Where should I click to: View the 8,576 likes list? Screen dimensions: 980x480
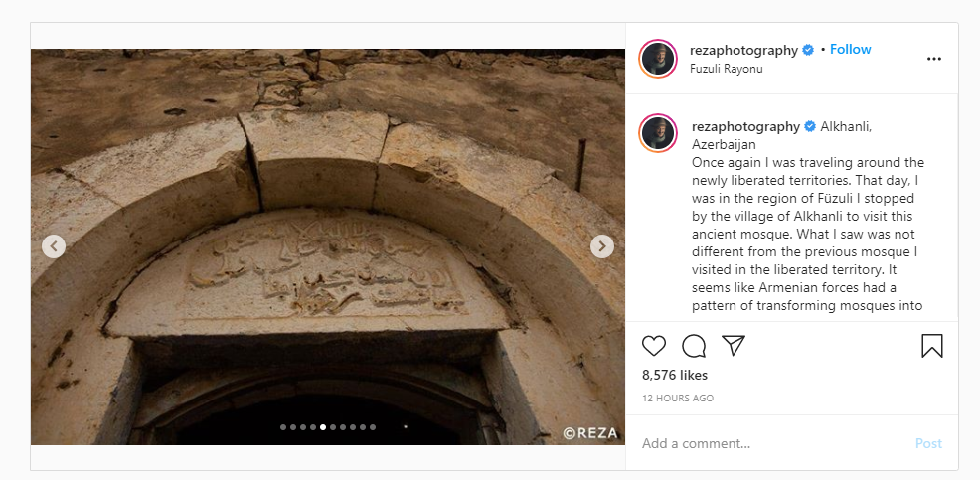pyautogui.click(x=675, y=375)
